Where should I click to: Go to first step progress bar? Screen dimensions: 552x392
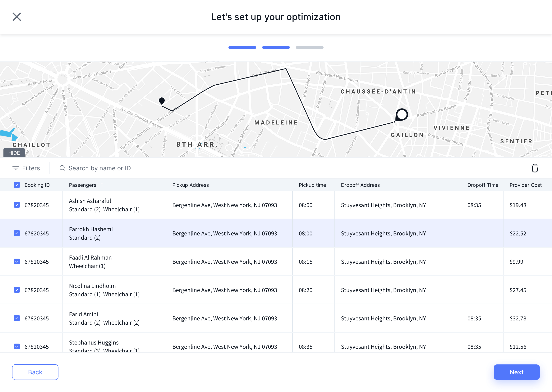[242, 47]
